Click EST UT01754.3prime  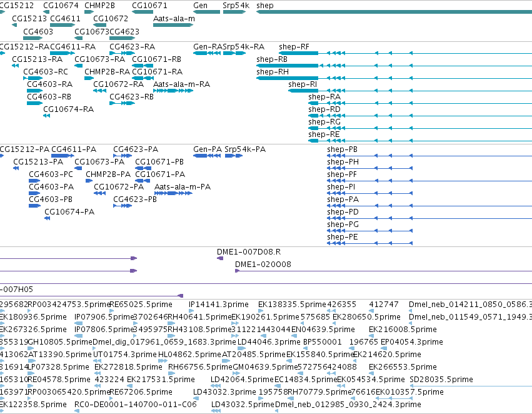125,355
